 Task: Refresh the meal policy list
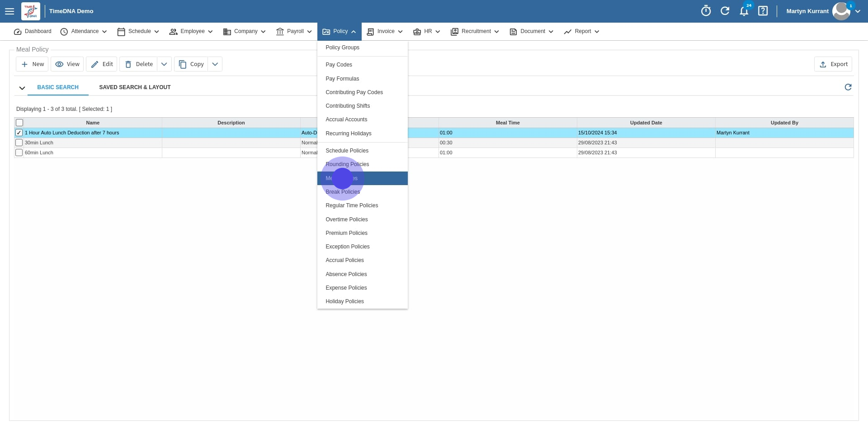coord(848,87)
